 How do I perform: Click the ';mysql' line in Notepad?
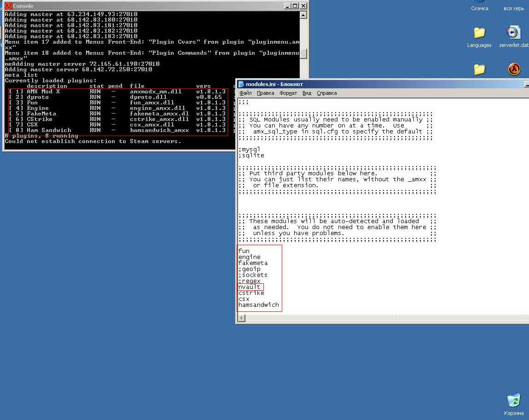(x=250, y=150)
